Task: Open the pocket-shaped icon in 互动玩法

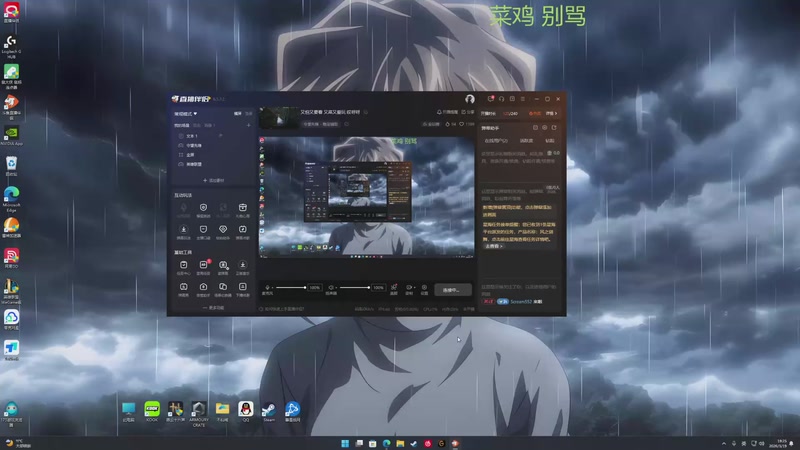Action: (x=203, y=231)
